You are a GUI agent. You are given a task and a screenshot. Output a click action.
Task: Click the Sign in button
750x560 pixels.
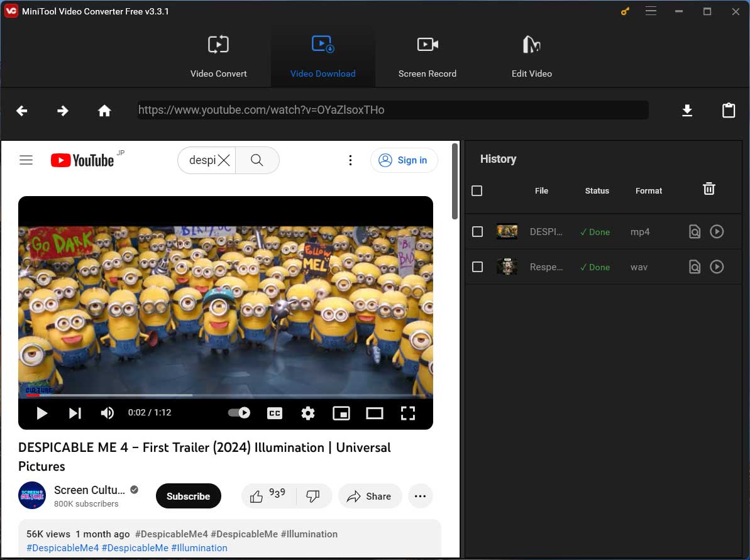point(403,160)
